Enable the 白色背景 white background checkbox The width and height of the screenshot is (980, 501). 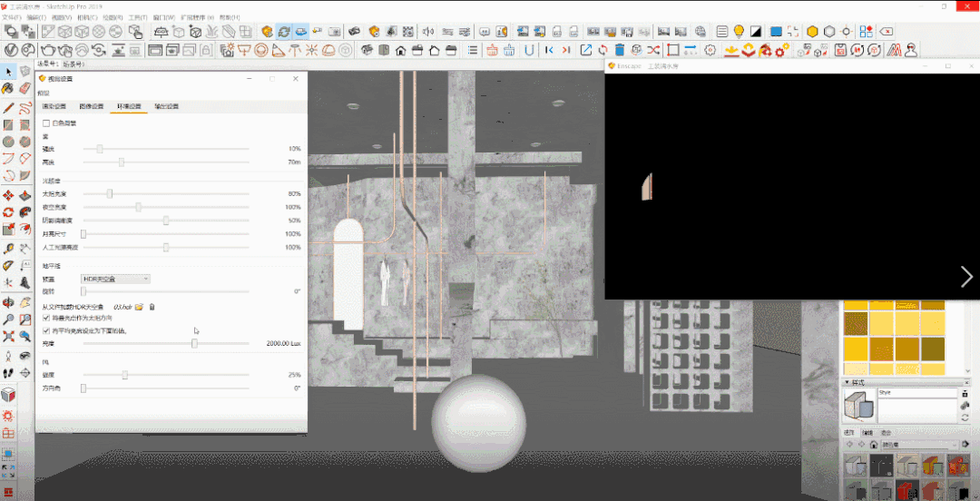[x=46, y=123]
